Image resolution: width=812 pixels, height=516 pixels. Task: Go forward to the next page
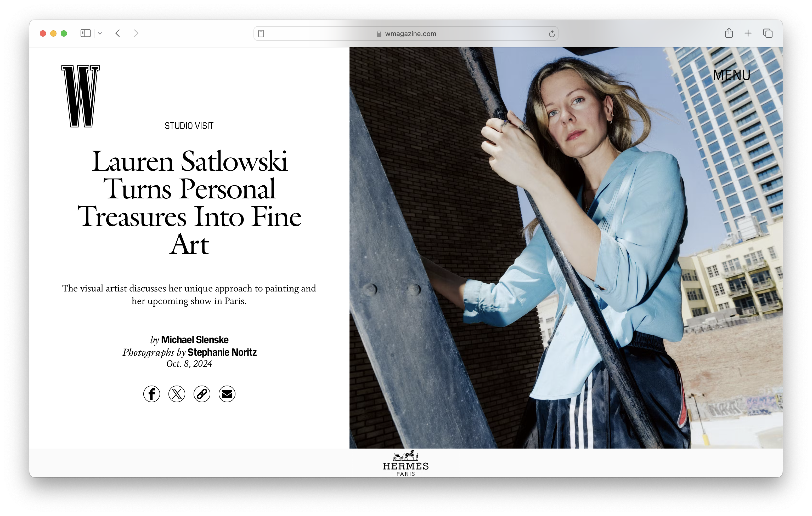(x=136, y=33)
